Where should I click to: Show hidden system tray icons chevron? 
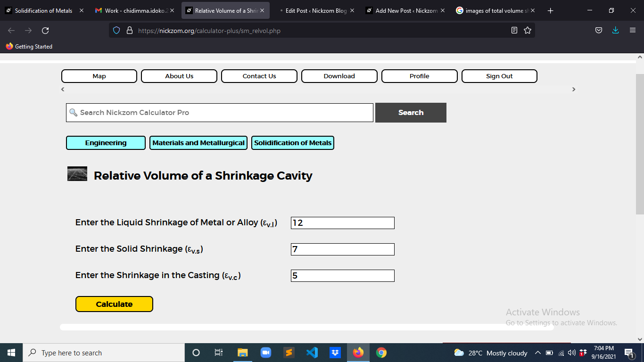coord(537,353)
